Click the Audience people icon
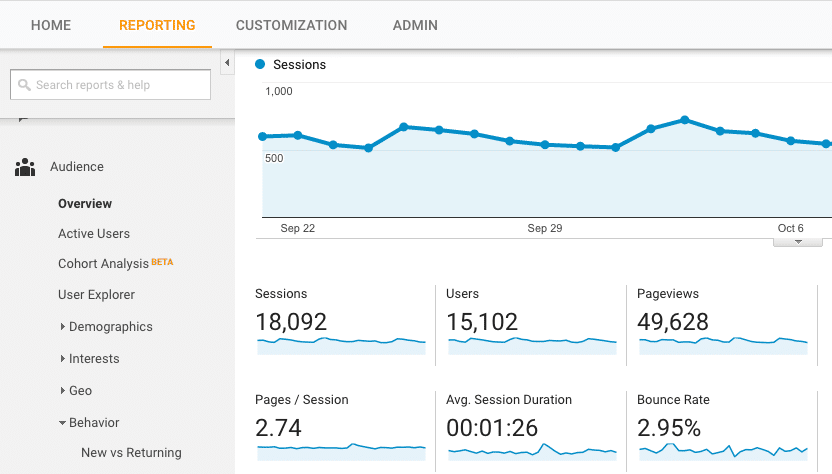The image size is (832, 474). pyautogui.click(x=25, y=167)
